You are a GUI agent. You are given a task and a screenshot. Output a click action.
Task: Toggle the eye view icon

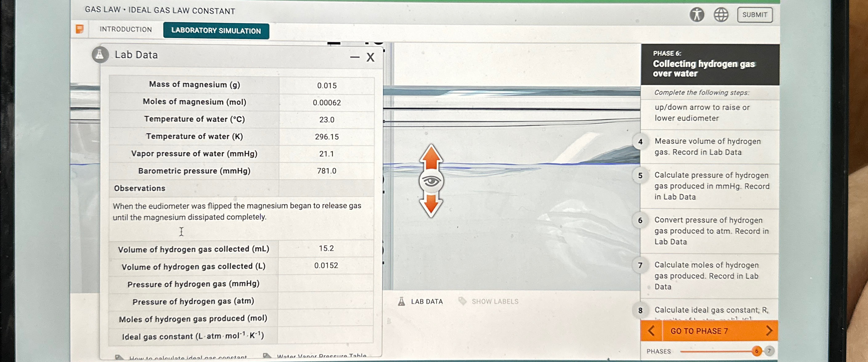click(x=431, y=181)
